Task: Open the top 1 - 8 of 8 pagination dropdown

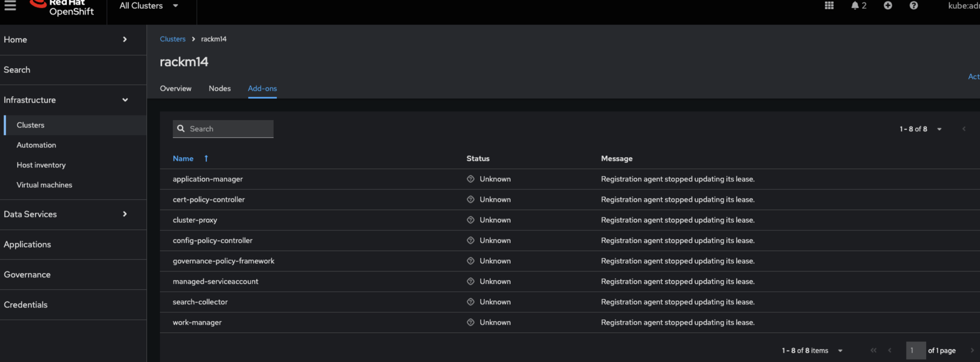Action: click(x=939, y=129)
